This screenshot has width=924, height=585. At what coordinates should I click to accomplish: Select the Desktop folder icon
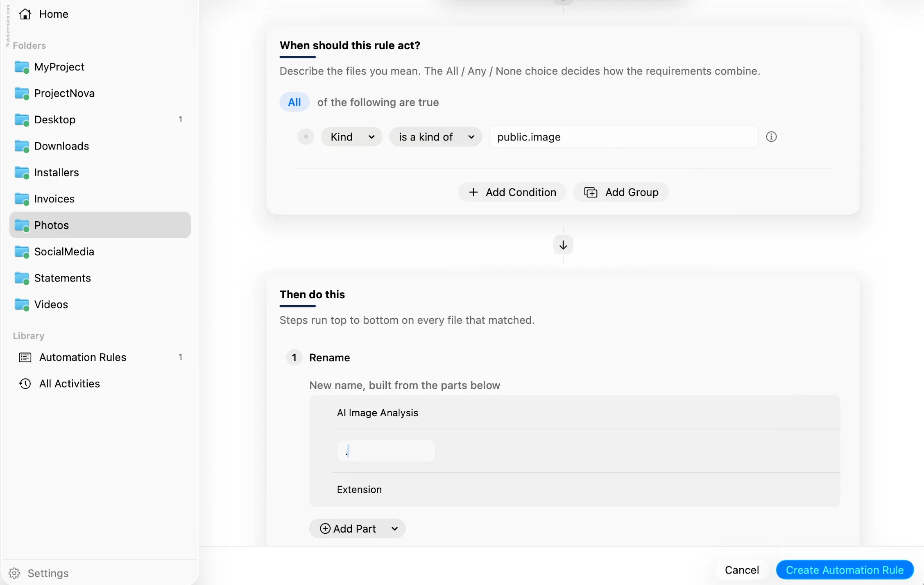[x=22, y=120]
